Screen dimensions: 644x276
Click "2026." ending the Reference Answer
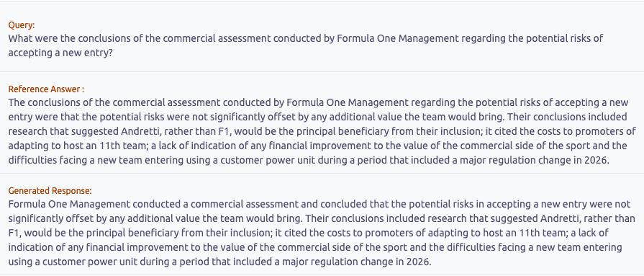tap(596, 161)
